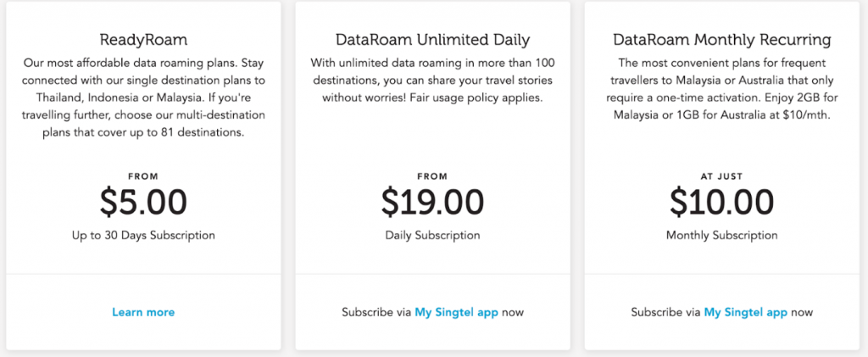The image size is (868, 357).
Task: Click the $5.00 price
Action: pyautogui.click(x=143, y=202)
